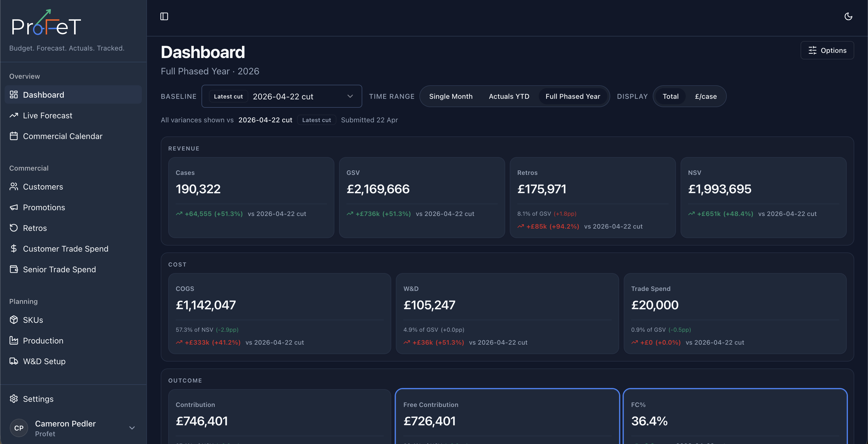The width and height of the screenshot is (868, 444).
Task: Click the GSV value £2,169,666
Action: click(378, 189)
